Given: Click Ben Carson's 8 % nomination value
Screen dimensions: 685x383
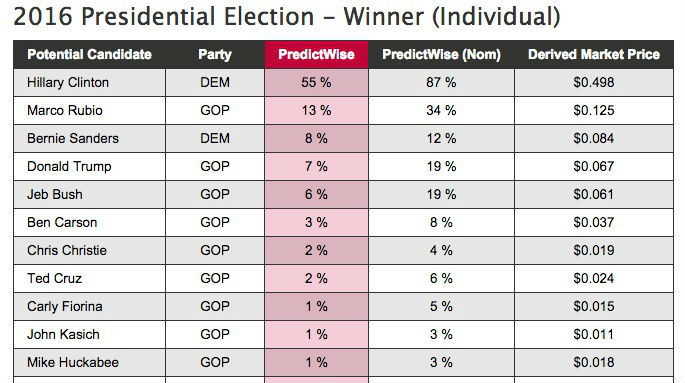Looking at the screenshot, I should tap(441, 222).
